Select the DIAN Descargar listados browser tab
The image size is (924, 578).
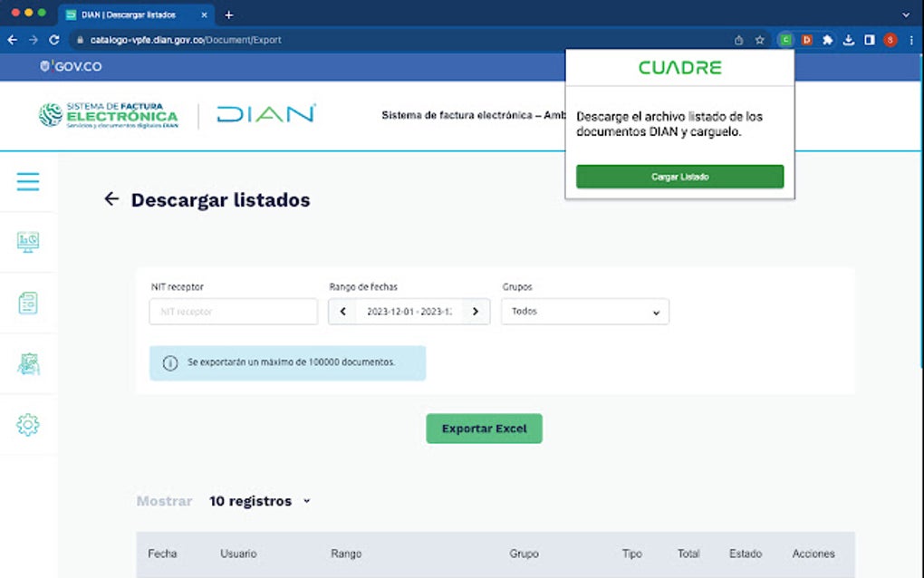pyautogui.click(x=131, y=14)
